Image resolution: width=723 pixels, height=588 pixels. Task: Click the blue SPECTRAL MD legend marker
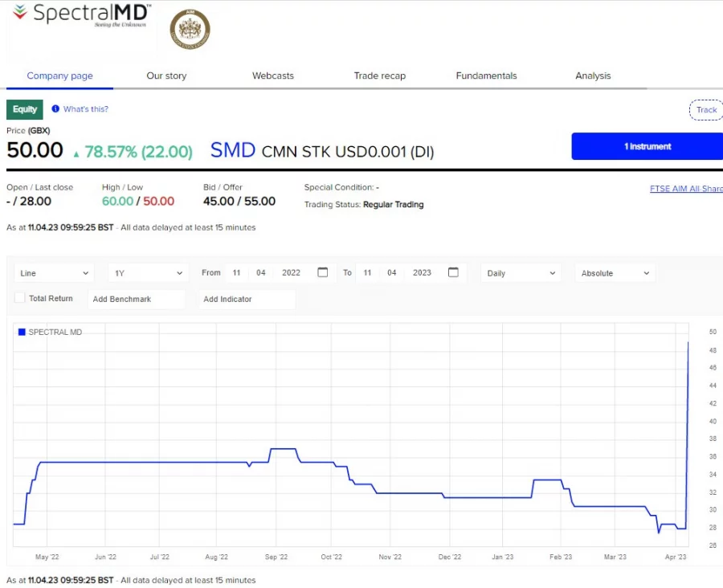(x=20, y=332)
